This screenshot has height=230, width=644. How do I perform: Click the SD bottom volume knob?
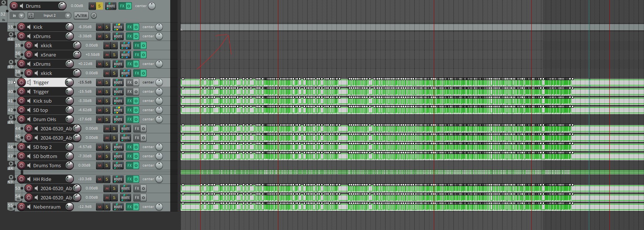70,156
